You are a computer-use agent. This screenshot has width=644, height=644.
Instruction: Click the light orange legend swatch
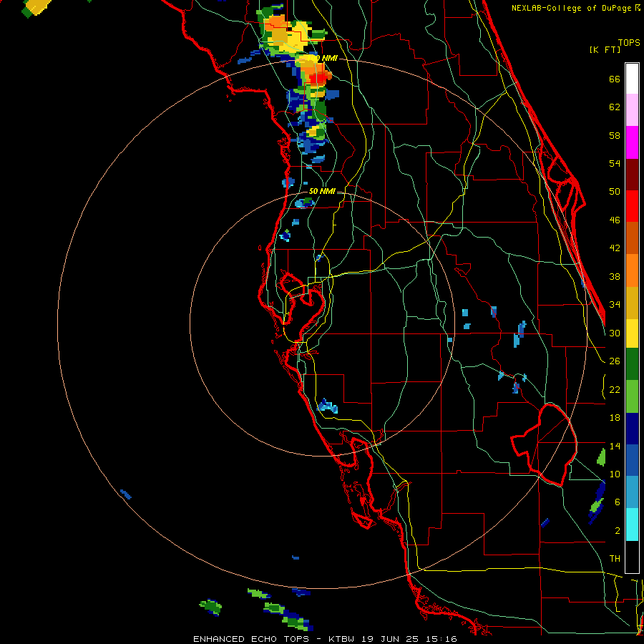click(632, 270)
